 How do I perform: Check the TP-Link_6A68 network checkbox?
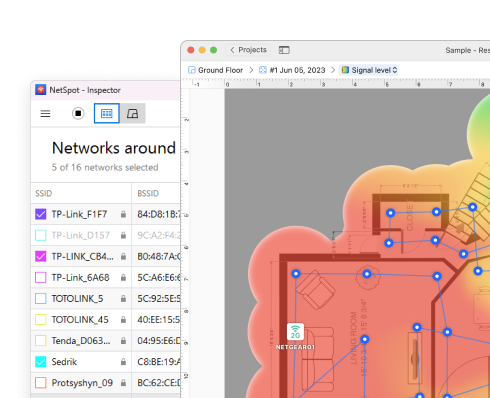(x=41, y=277)
